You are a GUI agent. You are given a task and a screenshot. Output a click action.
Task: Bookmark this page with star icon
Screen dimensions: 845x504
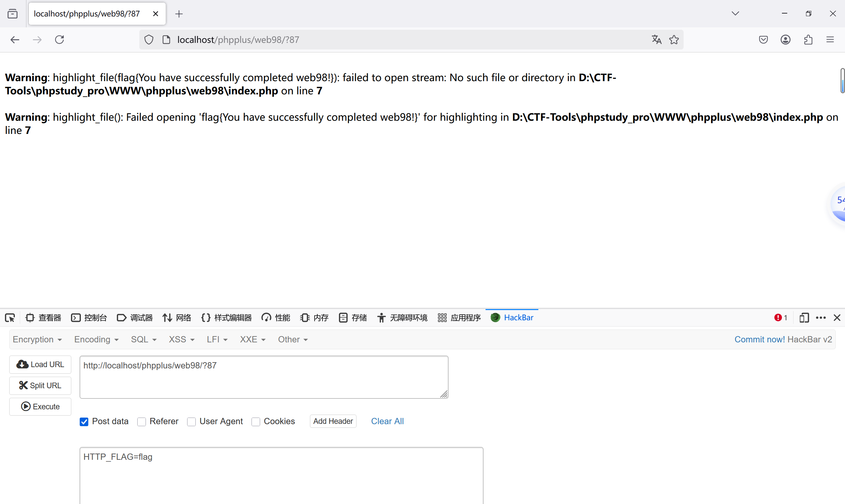pyautogui.click(x=674, y=40)
